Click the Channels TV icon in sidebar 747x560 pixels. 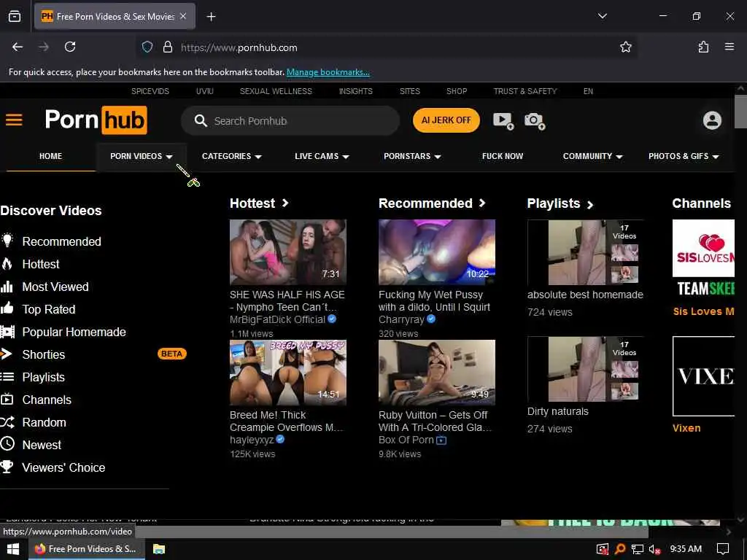(7, 399)
